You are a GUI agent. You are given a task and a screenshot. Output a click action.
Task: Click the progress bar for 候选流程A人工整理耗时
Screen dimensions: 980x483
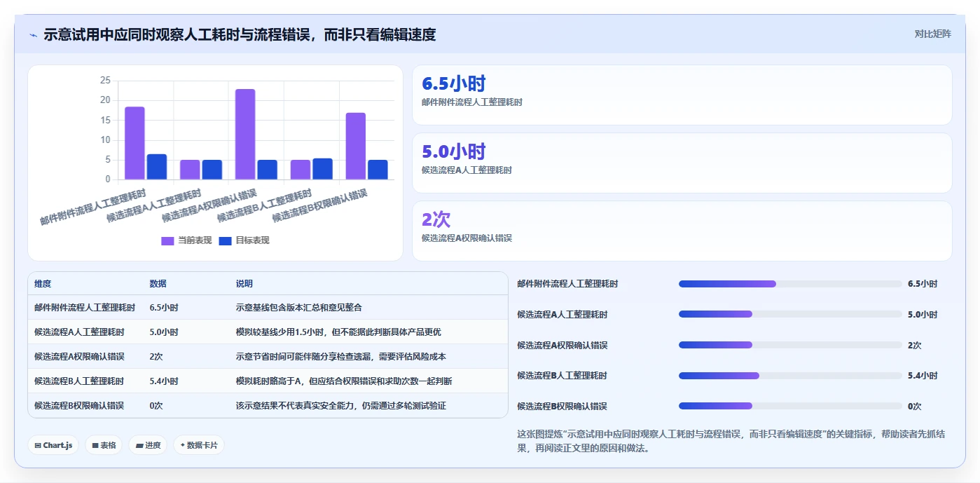pyautogui.click(x=790, y=314)
